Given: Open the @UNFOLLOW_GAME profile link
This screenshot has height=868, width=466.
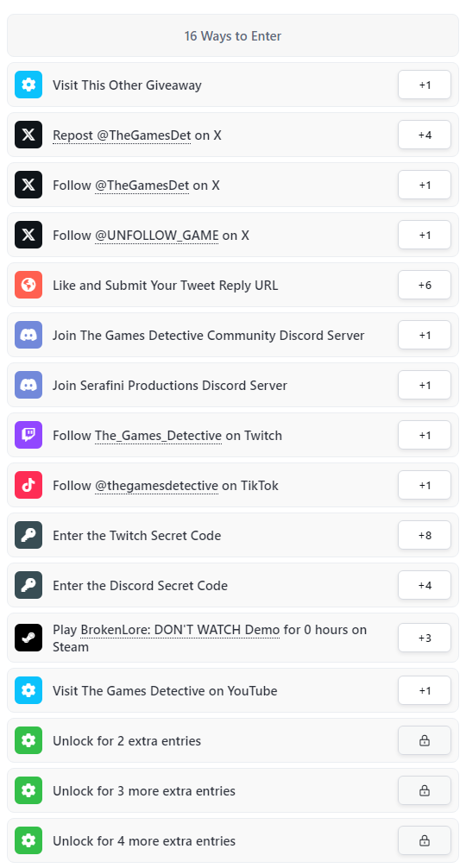Looking at the screenshot, I should pos(156,236).
